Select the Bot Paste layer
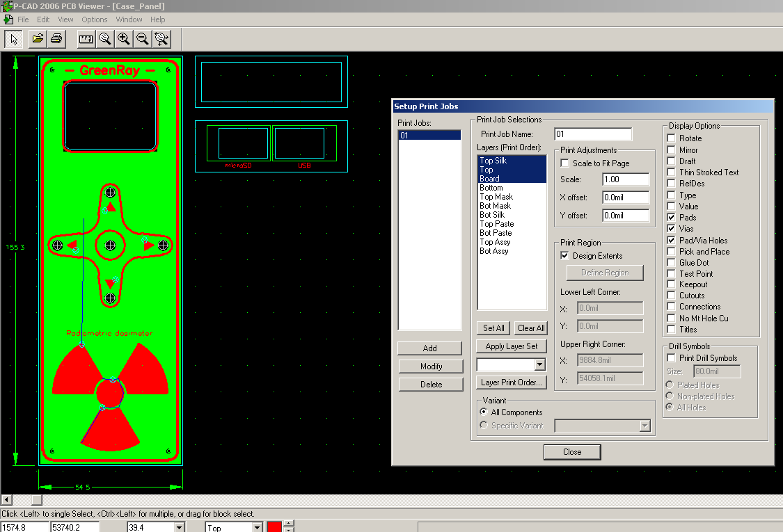783x532 pixels. point(512,232)
